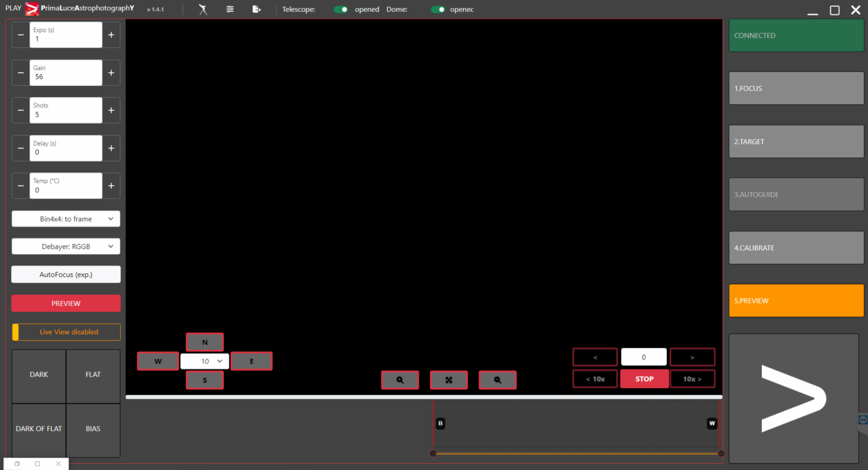Viewport: 868px width, 470px height.
Task: Go to the 4.CALIBRATE tab
Action: pos(796,248)
